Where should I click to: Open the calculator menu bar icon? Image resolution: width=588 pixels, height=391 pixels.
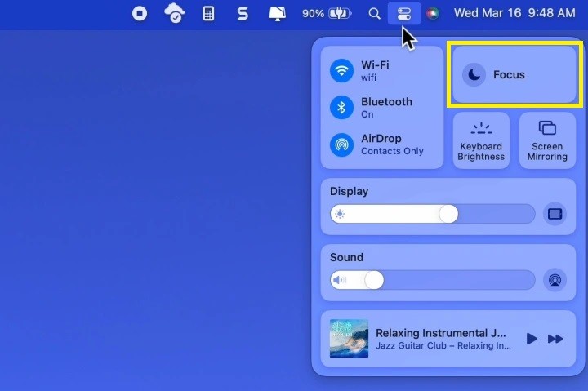(208, 14)
